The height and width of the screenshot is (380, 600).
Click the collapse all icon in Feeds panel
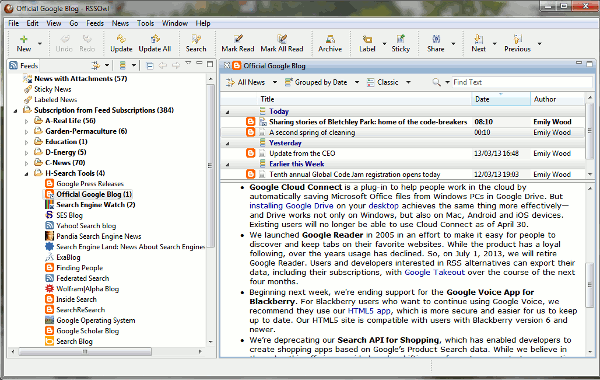[150, 66]
